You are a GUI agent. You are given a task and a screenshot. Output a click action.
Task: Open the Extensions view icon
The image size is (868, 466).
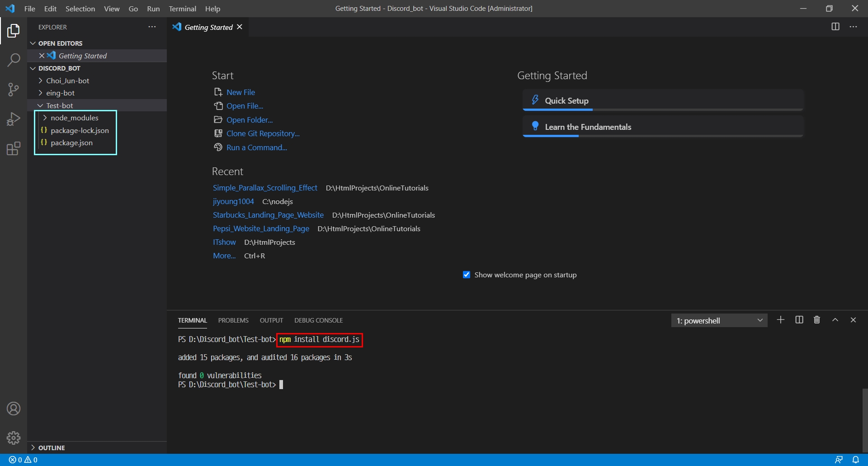[x=14, y=148]
